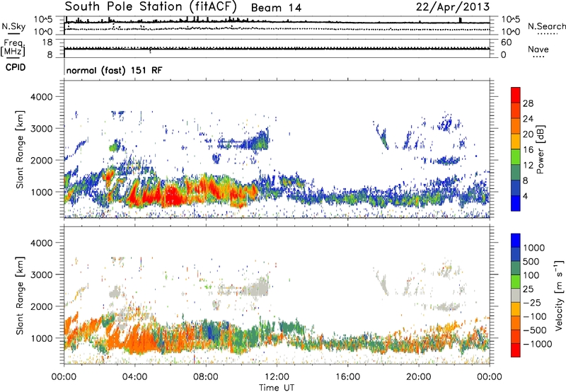Click the '04:00' time tick label

point(134,377)
